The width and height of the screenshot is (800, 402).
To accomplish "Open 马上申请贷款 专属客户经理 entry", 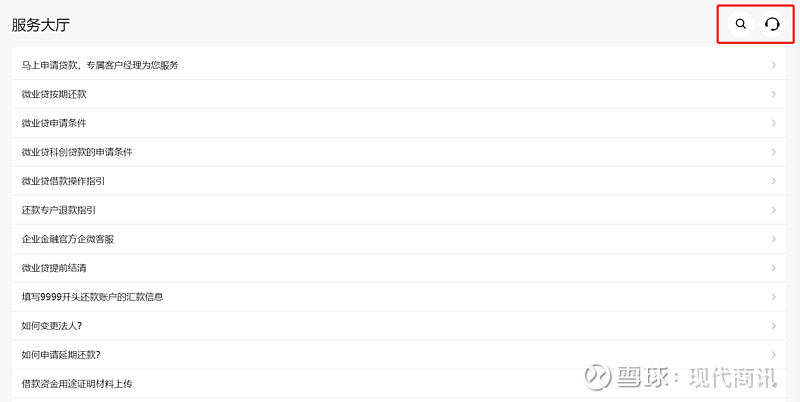I will tap(398, 65).
